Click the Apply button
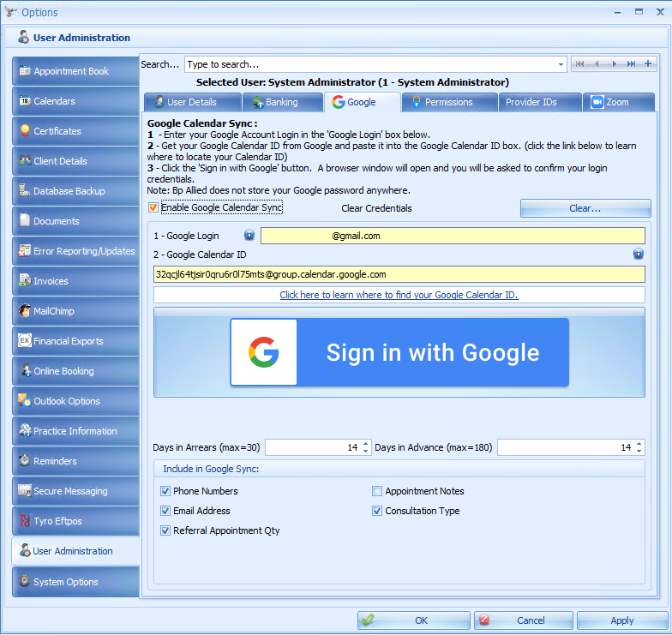The height and width of the screenshot is (635, 672). [x=622, y=620]
